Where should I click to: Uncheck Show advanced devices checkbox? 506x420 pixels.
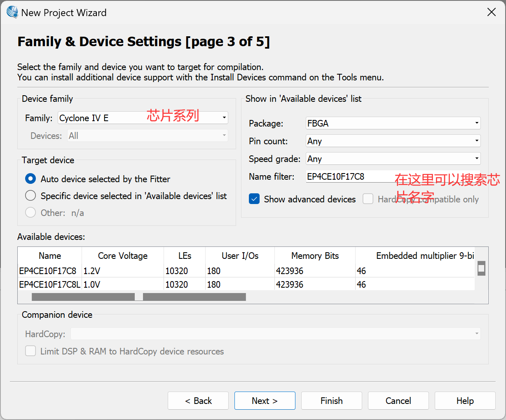[254, 199]
